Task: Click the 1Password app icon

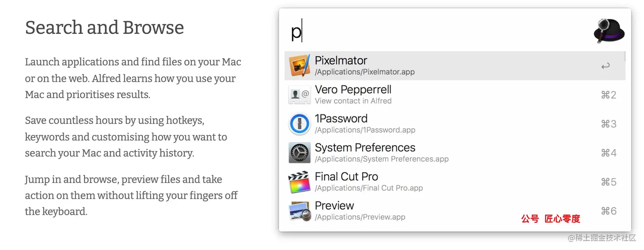Action: click(299, 124)
